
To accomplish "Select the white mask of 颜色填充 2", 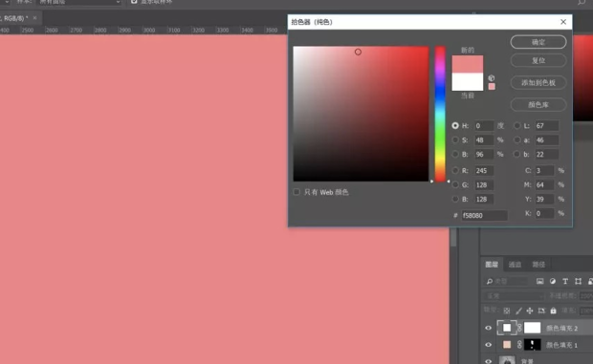I will (x=532, y=328).
